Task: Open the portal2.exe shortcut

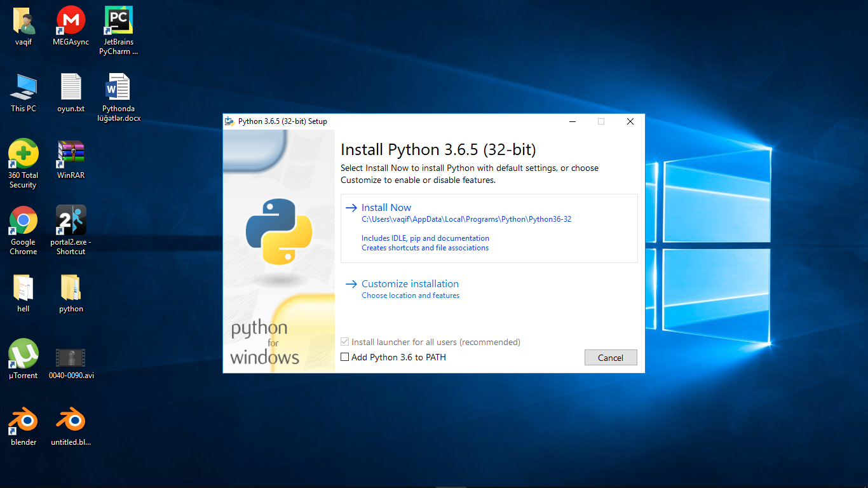Action: [70, 219]
